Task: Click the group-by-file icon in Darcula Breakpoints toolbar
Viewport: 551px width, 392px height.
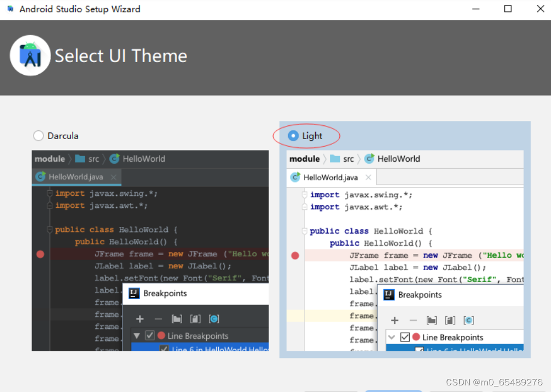Action: 195,319
